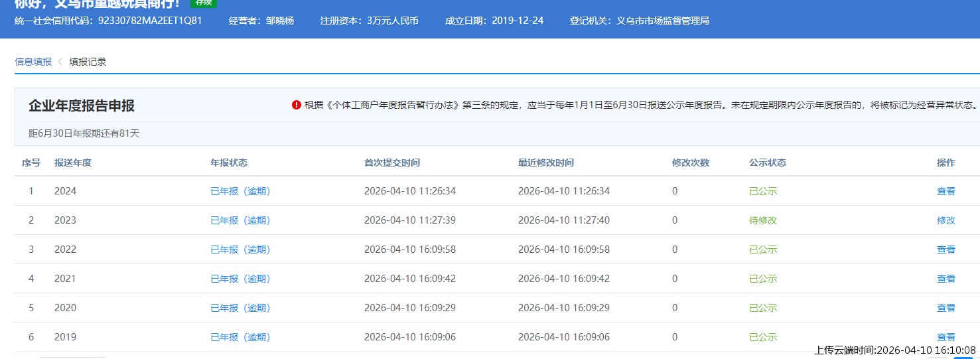Click the 报送年度 column header
Image resolution: width=980 pixels, height=359 pixels.
pyautogui.click(x=73, y=163)
